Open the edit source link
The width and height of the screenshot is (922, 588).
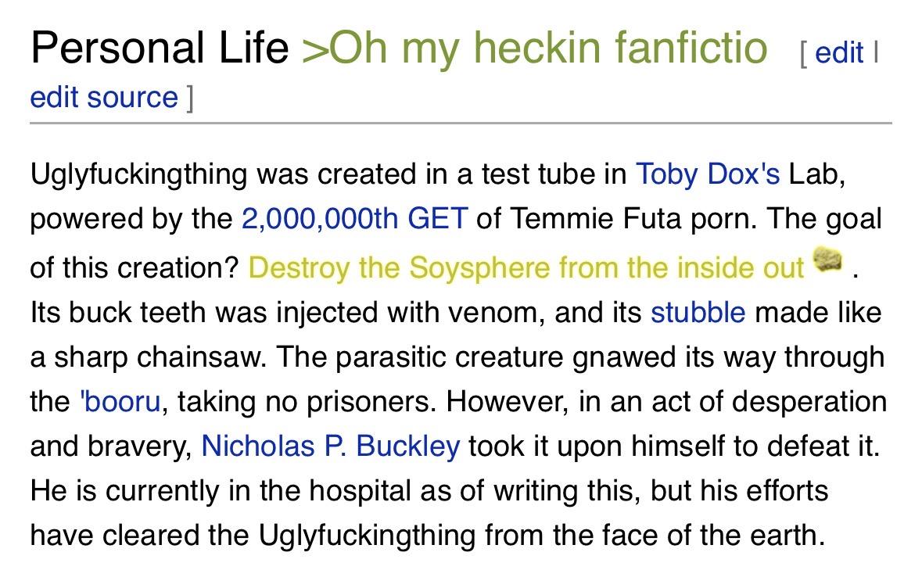[x=104, y=97]
